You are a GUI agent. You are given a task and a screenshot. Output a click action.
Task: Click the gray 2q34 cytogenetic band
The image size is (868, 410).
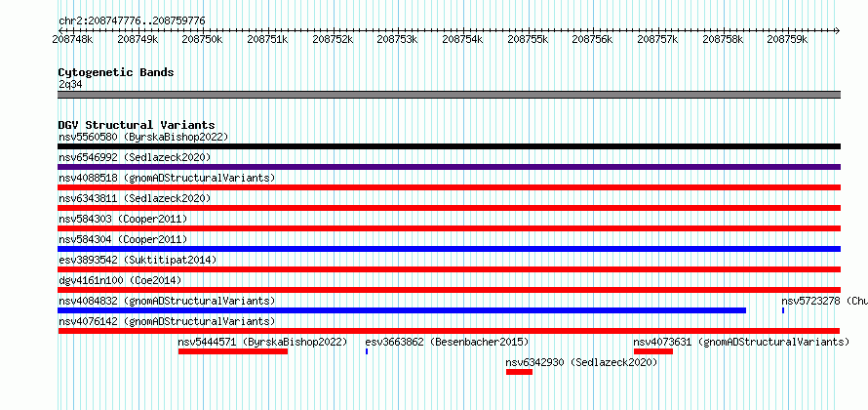tap(449, 95)
